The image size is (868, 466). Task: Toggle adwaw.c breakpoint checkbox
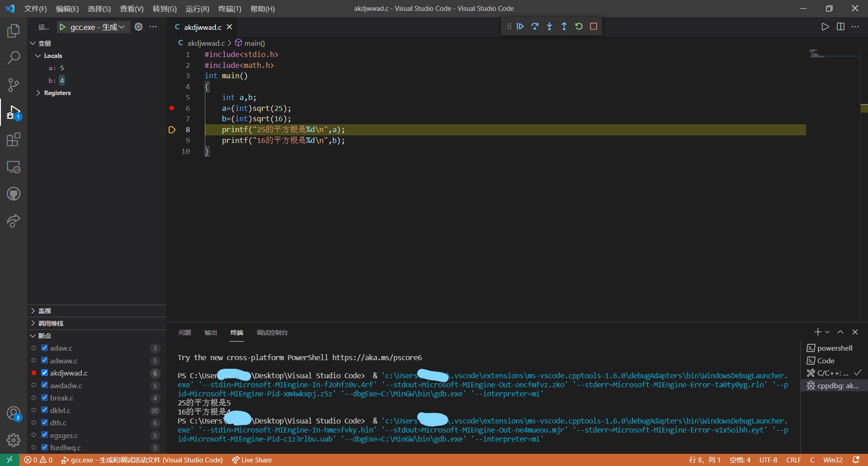pos(44,361)
